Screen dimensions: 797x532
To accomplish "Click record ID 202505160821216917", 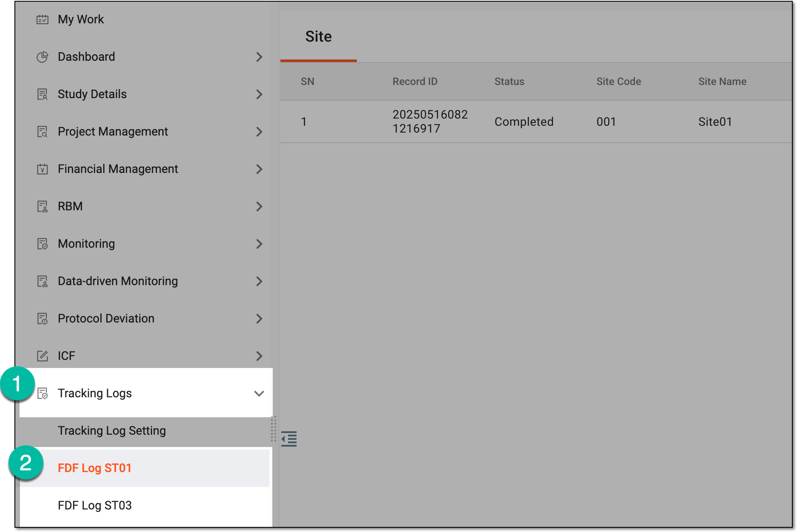I will (430, 122).
